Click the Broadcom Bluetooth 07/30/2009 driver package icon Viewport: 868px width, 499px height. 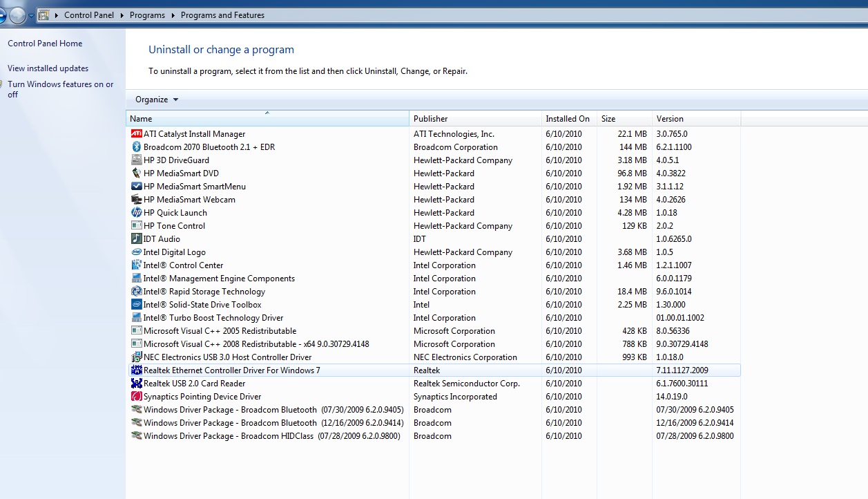(x=136, y=410)
